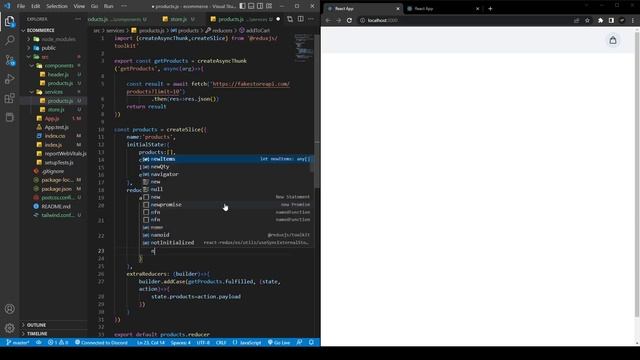
Task: Split the editor to the right
Action: point(300,19)
